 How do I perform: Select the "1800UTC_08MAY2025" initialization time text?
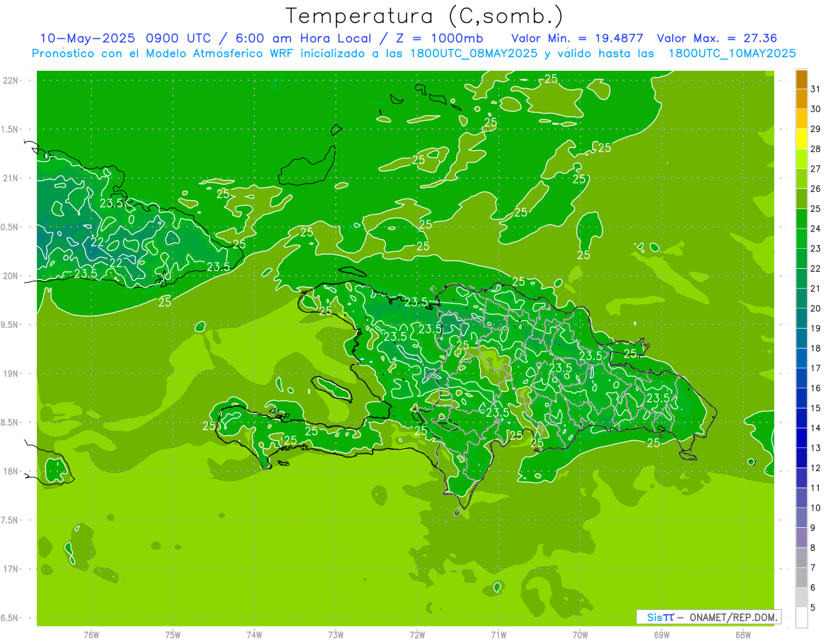pos(474,53)
